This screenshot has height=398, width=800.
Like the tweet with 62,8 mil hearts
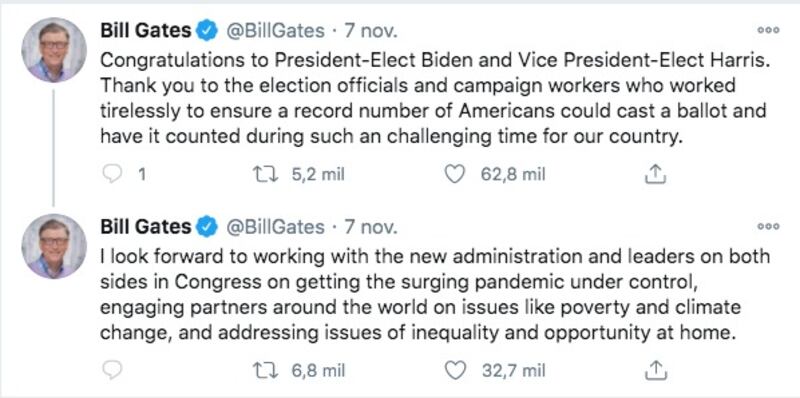tap(455, 175)
